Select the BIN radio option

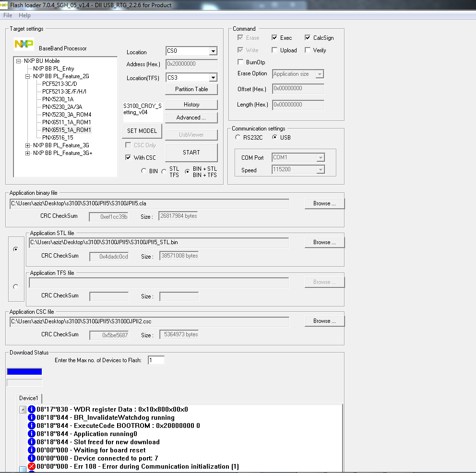click(143, 171)
